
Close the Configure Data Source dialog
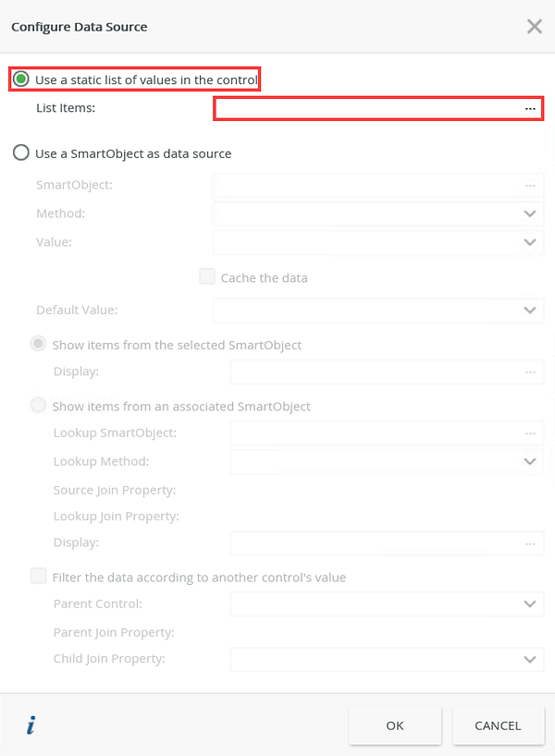(535, 26)
